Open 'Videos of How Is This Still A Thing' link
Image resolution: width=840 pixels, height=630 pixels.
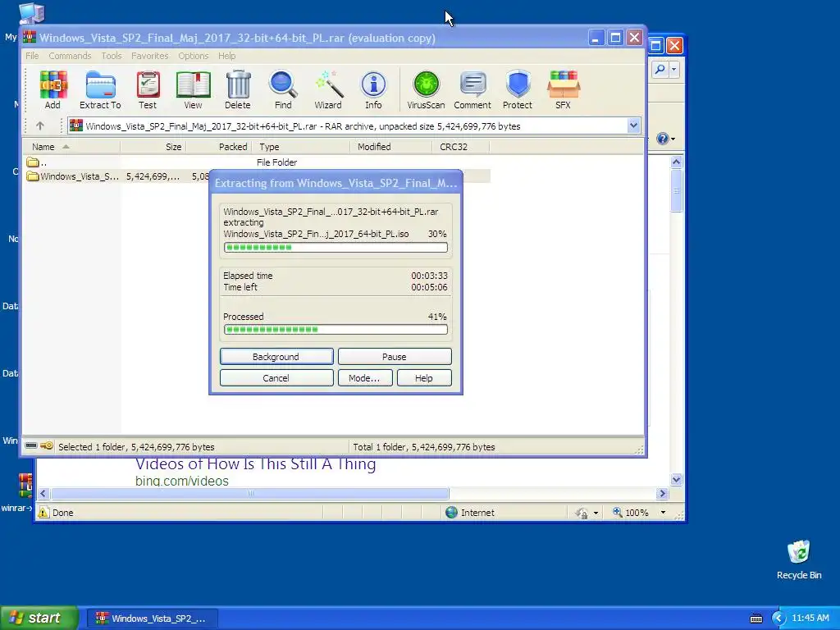[256, 464]
